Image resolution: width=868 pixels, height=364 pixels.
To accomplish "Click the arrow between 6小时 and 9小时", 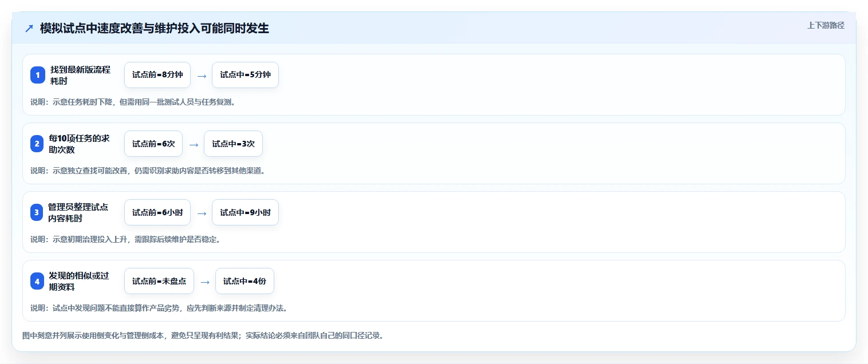I will click(202, 213).
